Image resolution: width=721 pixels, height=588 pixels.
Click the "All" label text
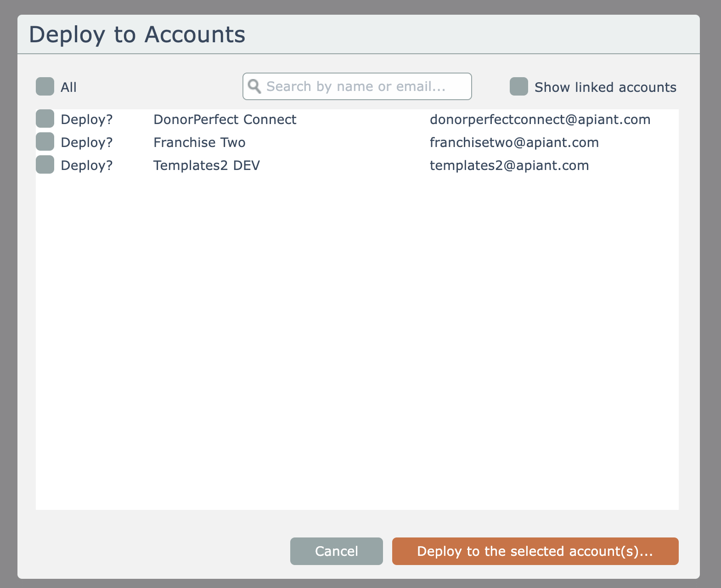coord(68,87)
